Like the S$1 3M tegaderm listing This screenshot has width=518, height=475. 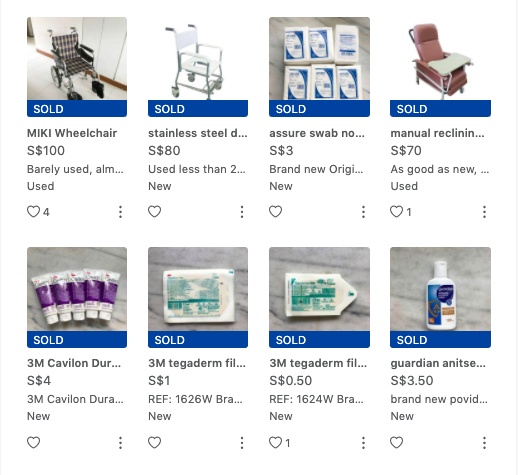pos(154,443)
